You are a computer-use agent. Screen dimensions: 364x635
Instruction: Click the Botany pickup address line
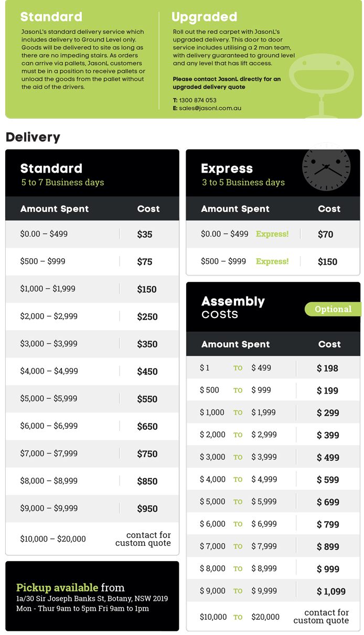coord(92,598)
